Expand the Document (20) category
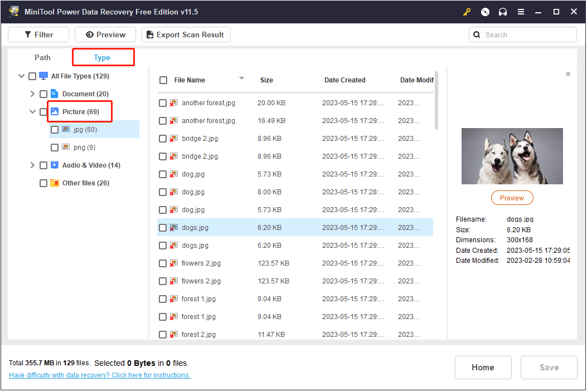This screenshot has width=587, height=392. click(32, 94)
